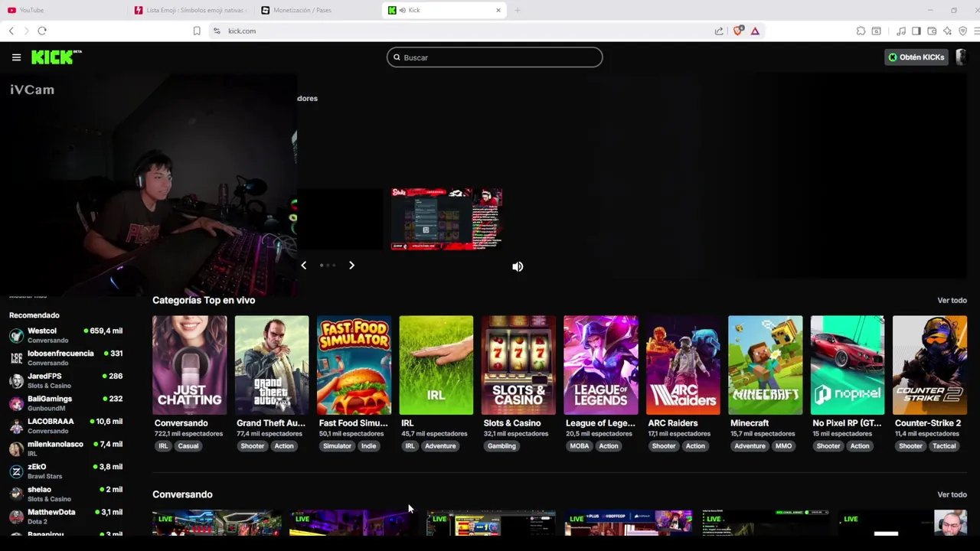This screenshot has width=980, height=551.
Task: Open the Minecraft category card
Action: pyautogui.click(x=765, y=365)
